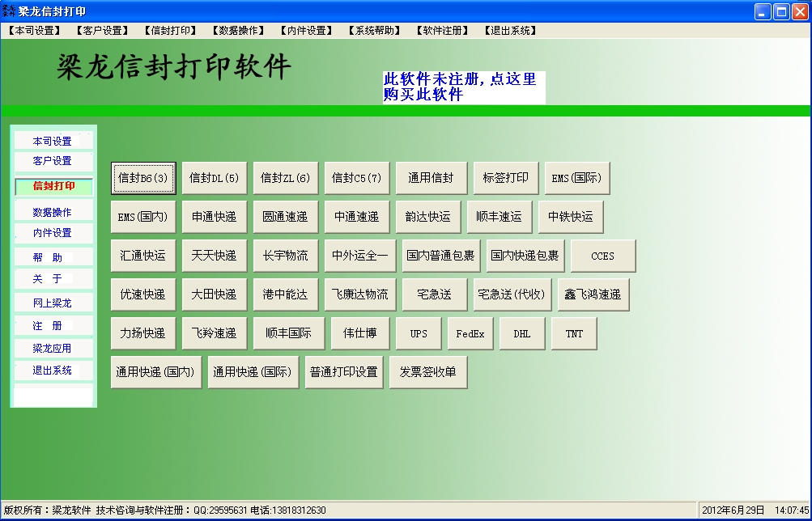Open the 【数据操作】 menu
This screenshot has height=521, width=812.
pyautogui.click(x=238, y=31)
